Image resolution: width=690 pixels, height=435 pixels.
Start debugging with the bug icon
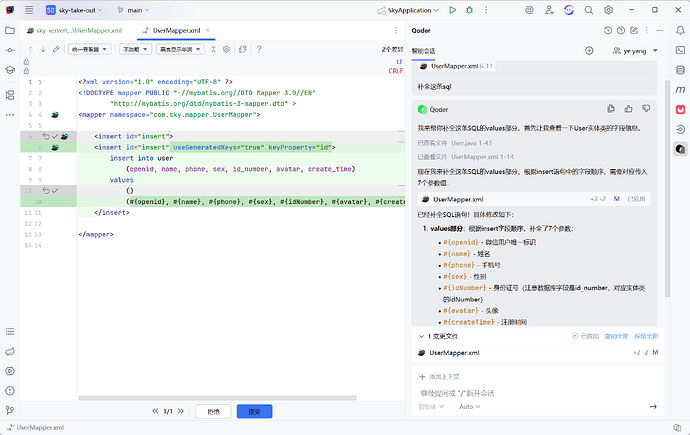[x=471, y=10]
